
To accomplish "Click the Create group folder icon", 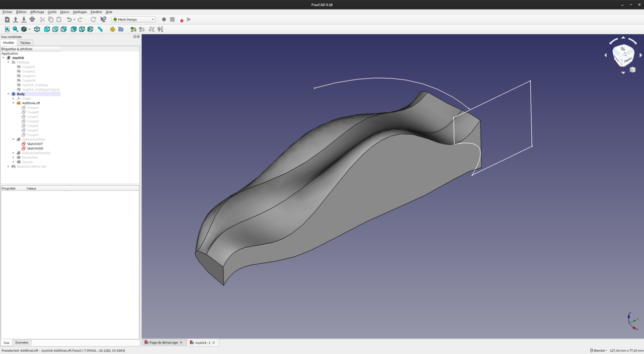I will click(121, 29).
